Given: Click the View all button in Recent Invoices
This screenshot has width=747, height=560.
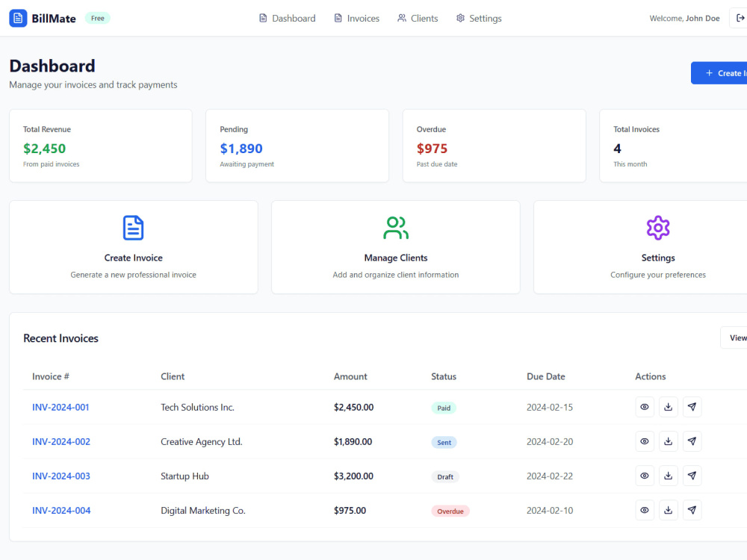Looking at the screenshot, I should tap(734, 337).
